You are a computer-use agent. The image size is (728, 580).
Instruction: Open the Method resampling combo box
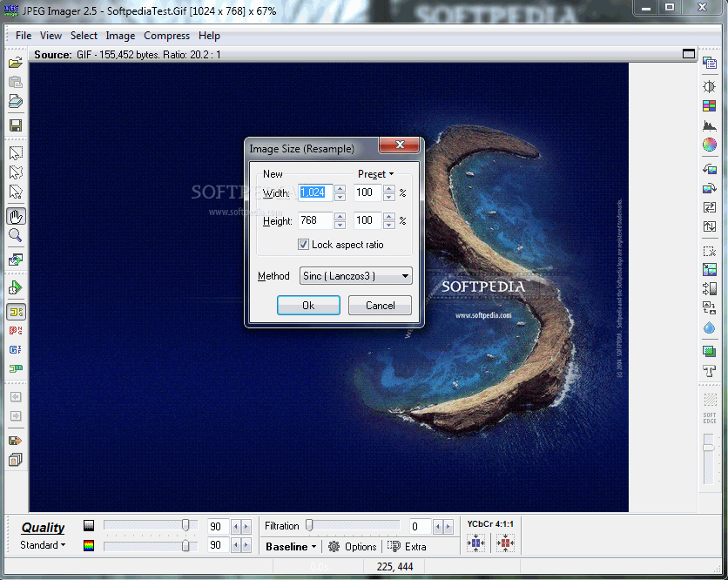[x=355, y=276]
